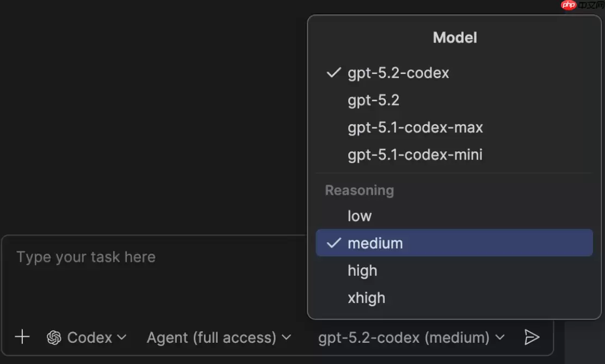Viewport: 605px width, 364px height.
Task: Click the paper plane send icon
Action: (532, 337)
